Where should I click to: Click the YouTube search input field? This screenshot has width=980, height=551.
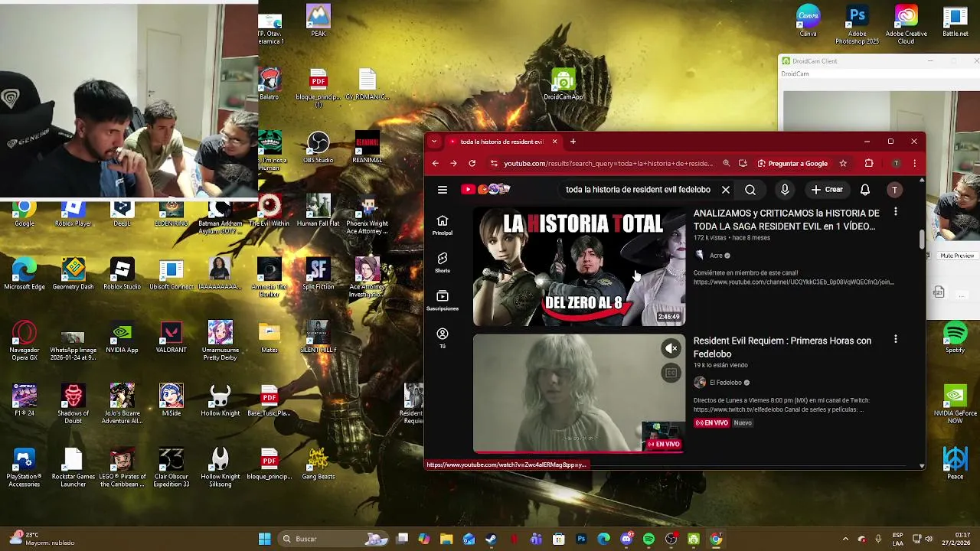point(637,190)
